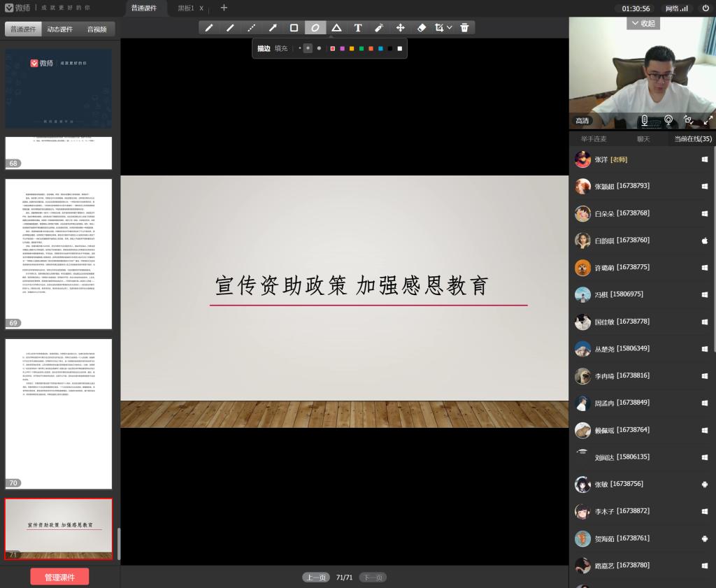
Task: Switch to 填充 fill mode
Action: [280, 48]
